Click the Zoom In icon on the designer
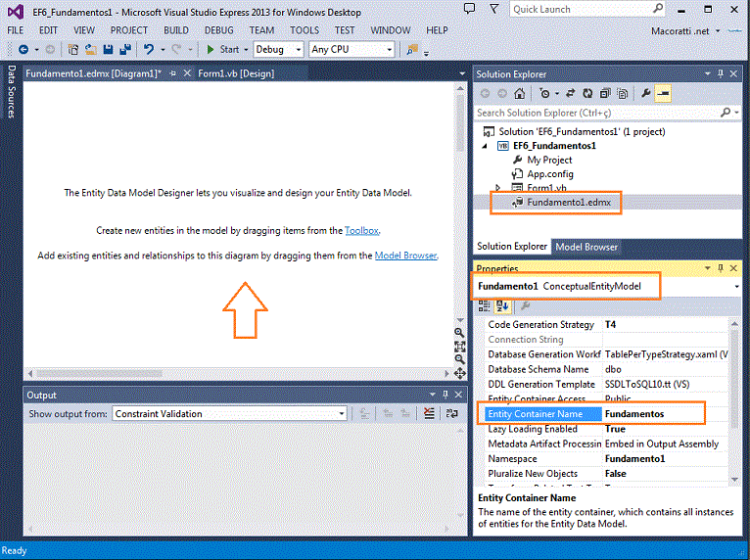 pos(459,332)
